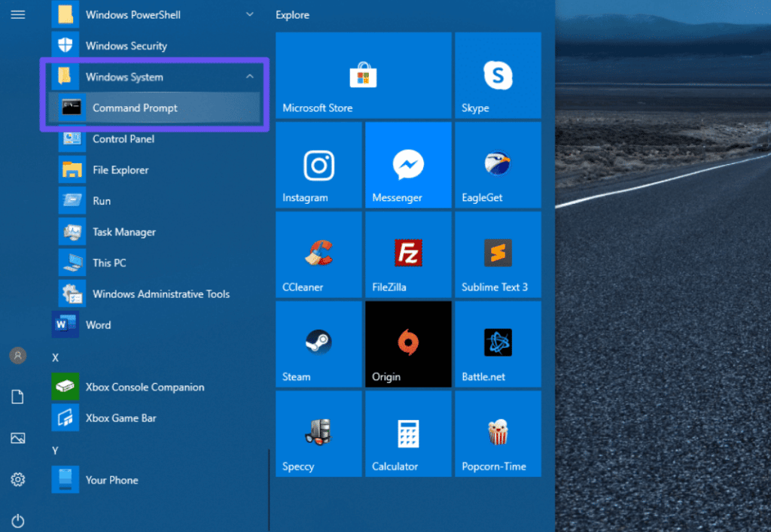
Task: Launch FileZilla from the tile grid
Action: click(x=408, y=255)
